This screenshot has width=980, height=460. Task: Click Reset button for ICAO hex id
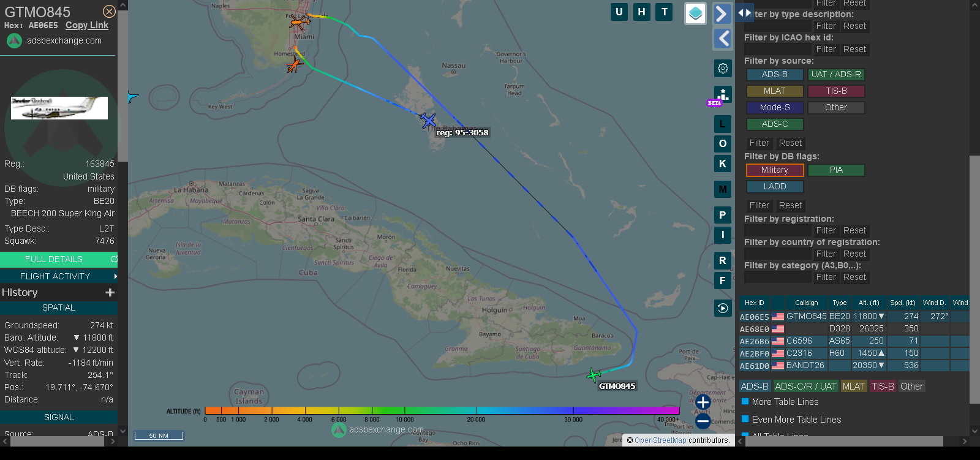pyautogui.click(x=854, y=49)
